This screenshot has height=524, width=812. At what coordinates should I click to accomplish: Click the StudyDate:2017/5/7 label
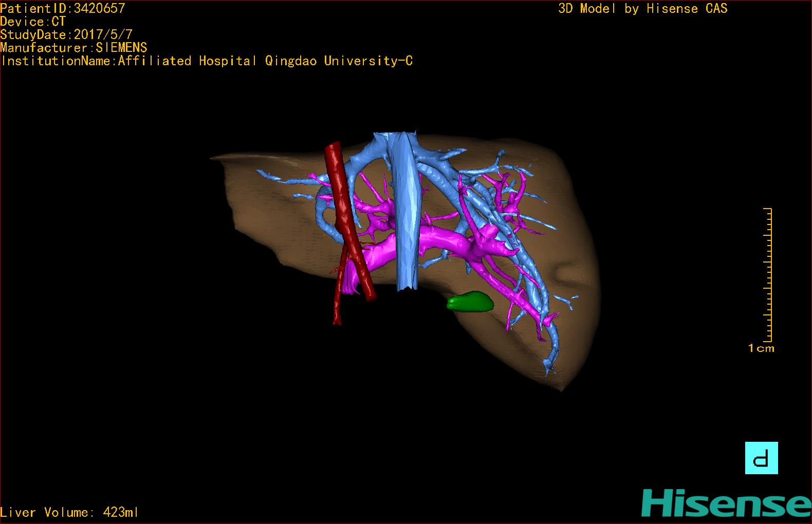point(66,35)
